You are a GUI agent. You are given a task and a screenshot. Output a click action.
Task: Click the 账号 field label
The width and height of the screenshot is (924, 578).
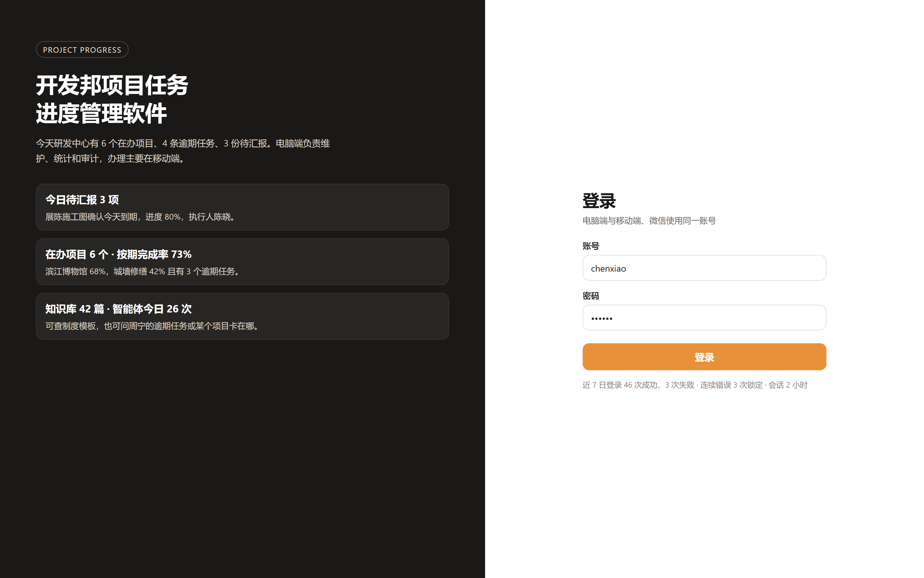click(x=591, y=246)
